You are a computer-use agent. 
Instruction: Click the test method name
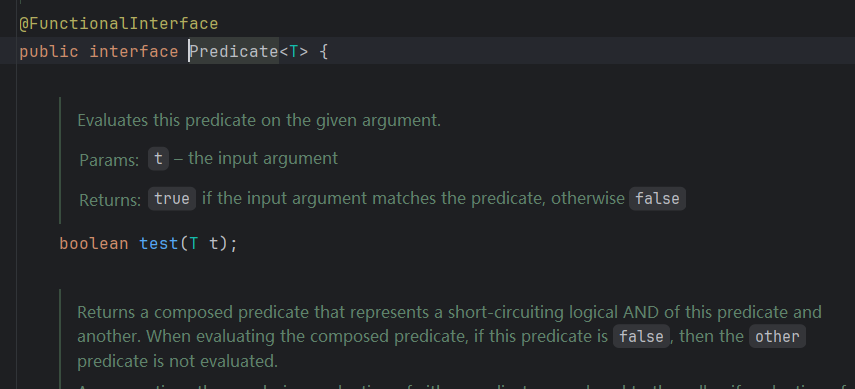tap(159, 243)
